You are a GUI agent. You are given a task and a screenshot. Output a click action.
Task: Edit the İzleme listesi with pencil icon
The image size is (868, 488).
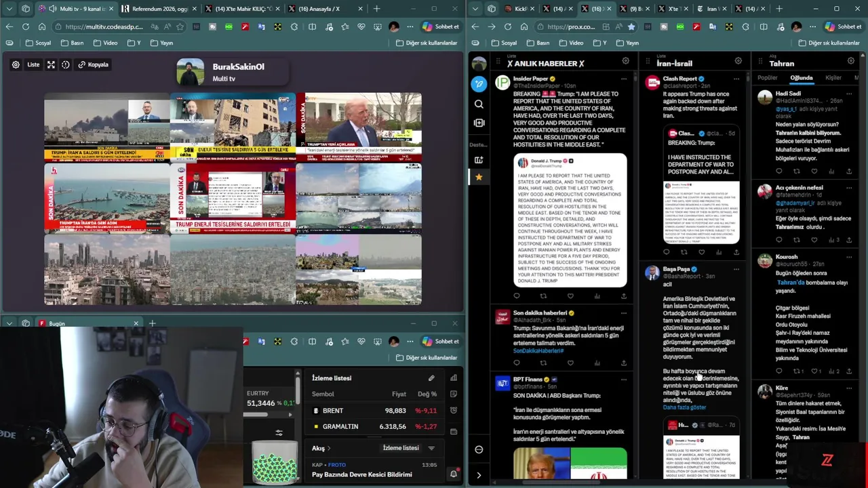pos(431,378)
